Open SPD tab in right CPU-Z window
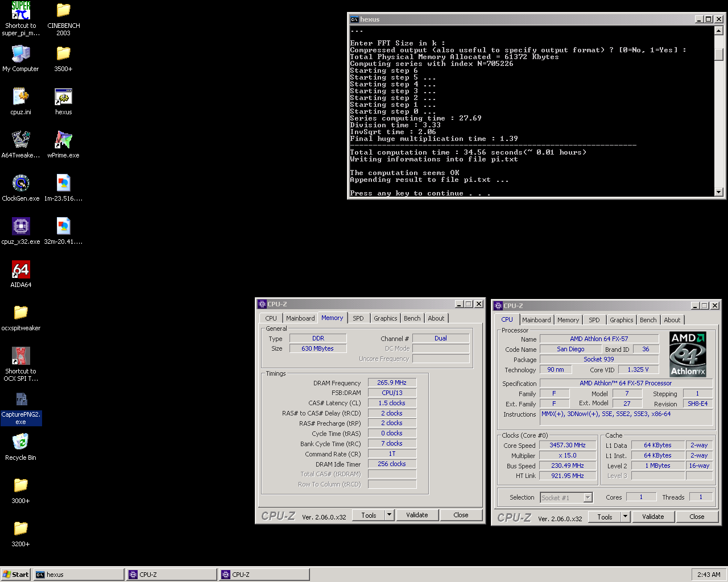The image size is (728, 582). [x=594, y=320]
